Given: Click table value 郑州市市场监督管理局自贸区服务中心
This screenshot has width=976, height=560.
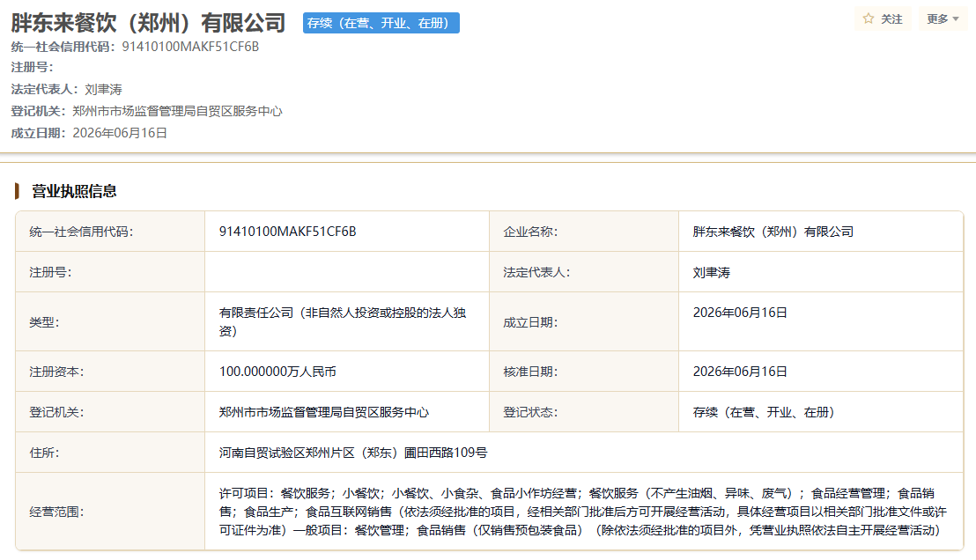Looking at the screenshot, I should [323, 412].
